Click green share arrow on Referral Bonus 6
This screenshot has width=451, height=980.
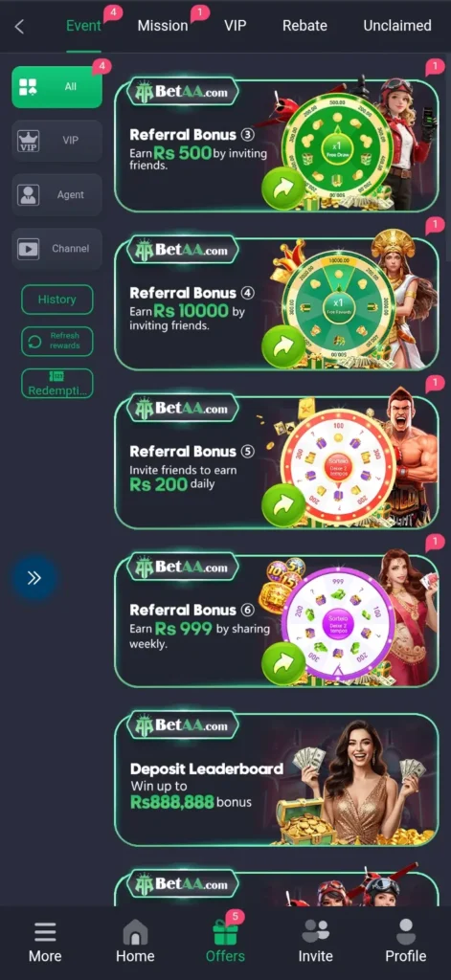point(282,662)
